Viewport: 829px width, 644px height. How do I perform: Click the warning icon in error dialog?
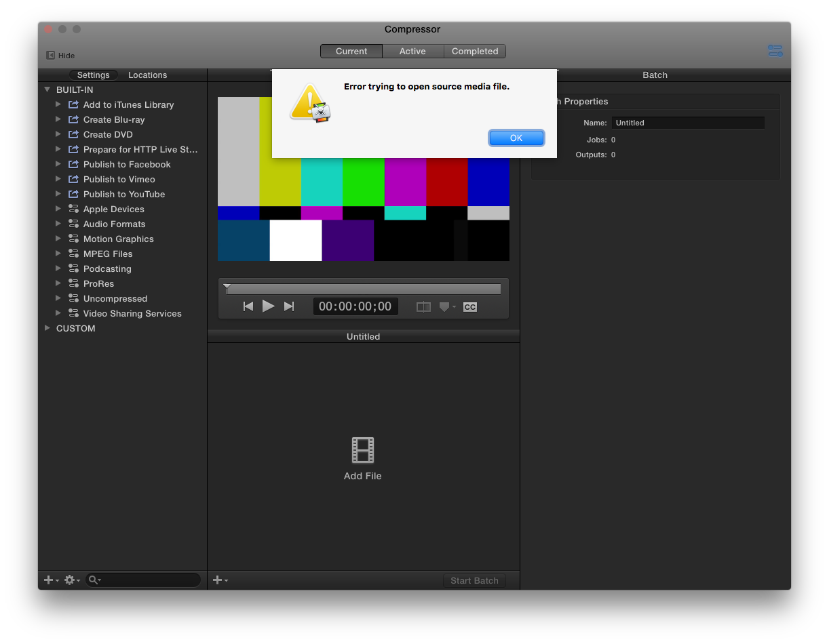[311, 103]
